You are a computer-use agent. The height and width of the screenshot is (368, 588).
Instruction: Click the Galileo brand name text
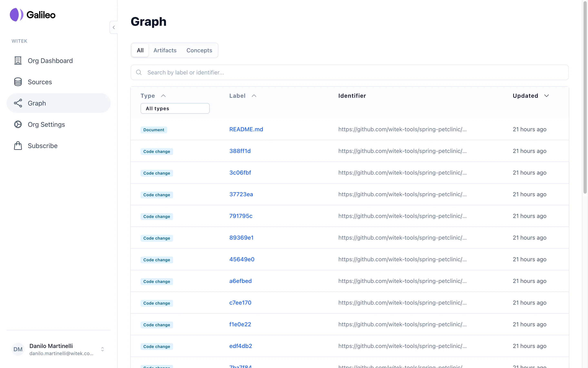pyautogui.click(x=41, y=15)
